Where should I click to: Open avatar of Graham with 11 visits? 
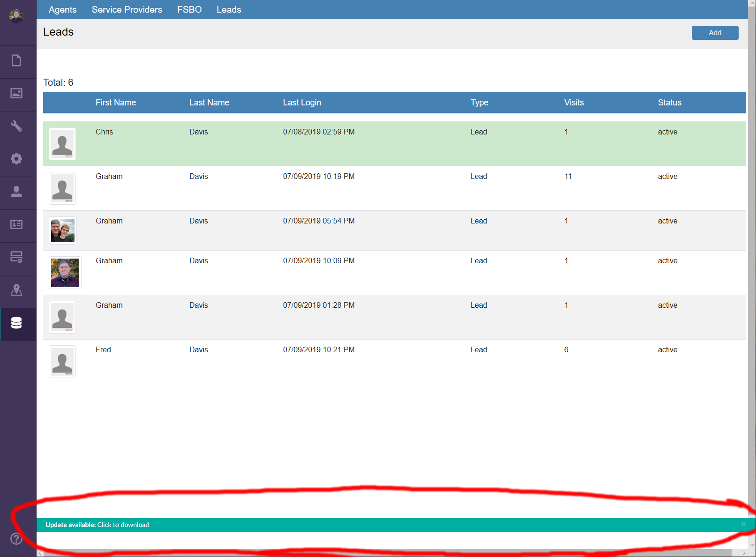62,188
